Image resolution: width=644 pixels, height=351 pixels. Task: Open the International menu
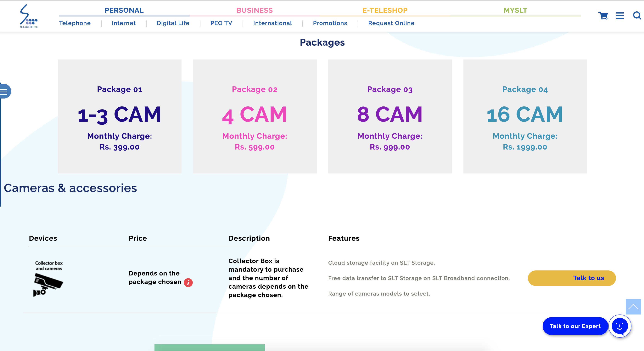(x=272, y=23)
